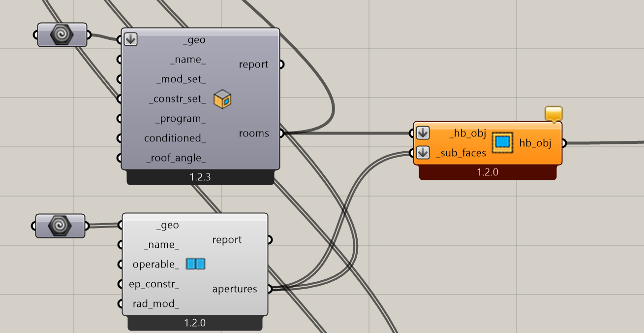Click the down-arrow icon beside _hb_obj

click(423, 133)
